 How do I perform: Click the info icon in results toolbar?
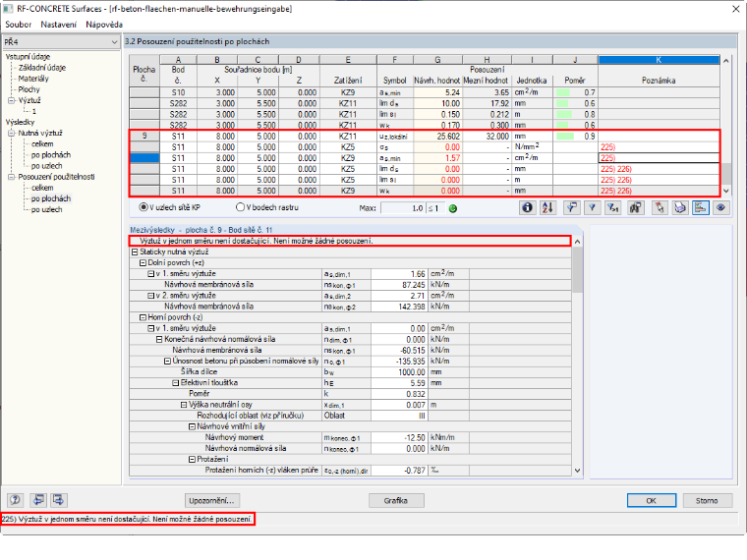(x=527, y=207)
